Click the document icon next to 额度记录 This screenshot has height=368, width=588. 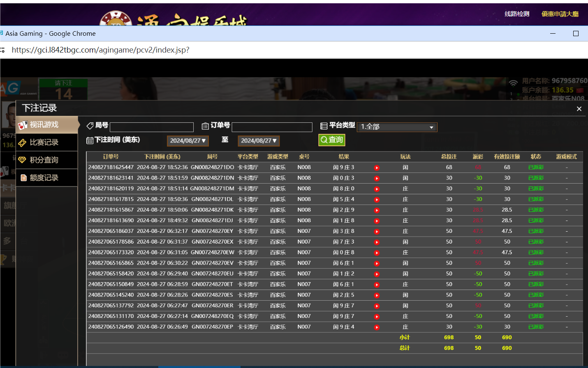(x=23, y=177)
